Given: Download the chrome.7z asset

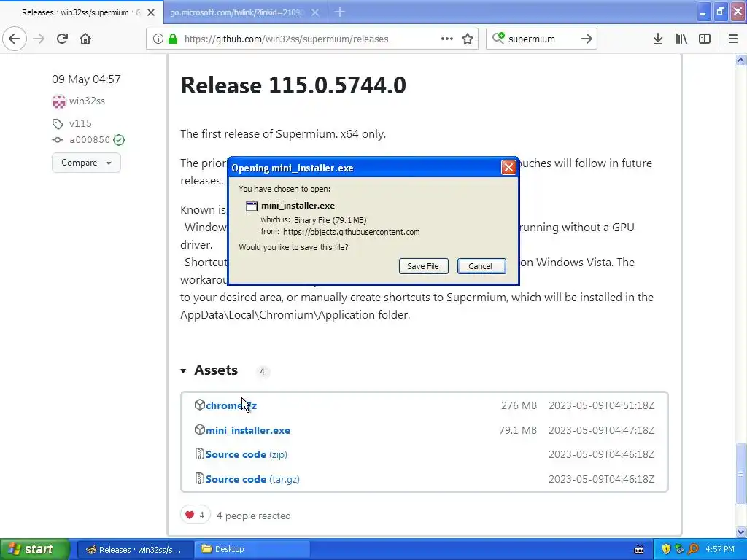Looking at the screenshot, I should click(231, 405).
